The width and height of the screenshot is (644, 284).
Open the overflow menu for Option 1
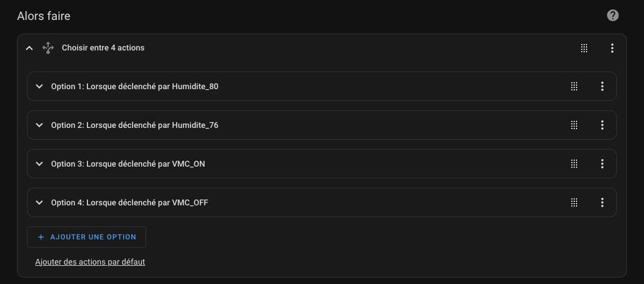pyautogui.click(x=602, y=86)
